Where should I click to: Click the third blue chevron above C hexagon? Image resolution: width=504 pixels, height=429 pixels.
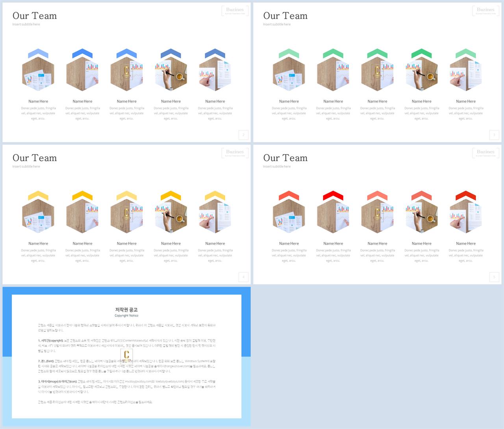pyautogui.click(x=127, y=54)
